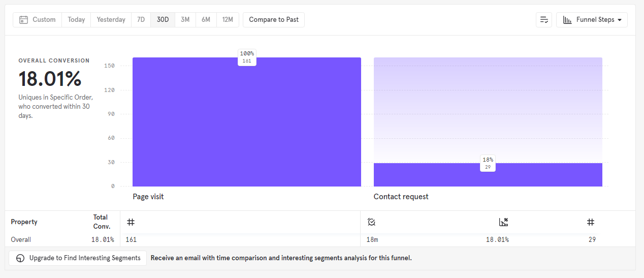This screenshot has height=278, width=644.
Task: Expand the Funnel Steps dropdown arrow
Action: click(x=620, y=20)
